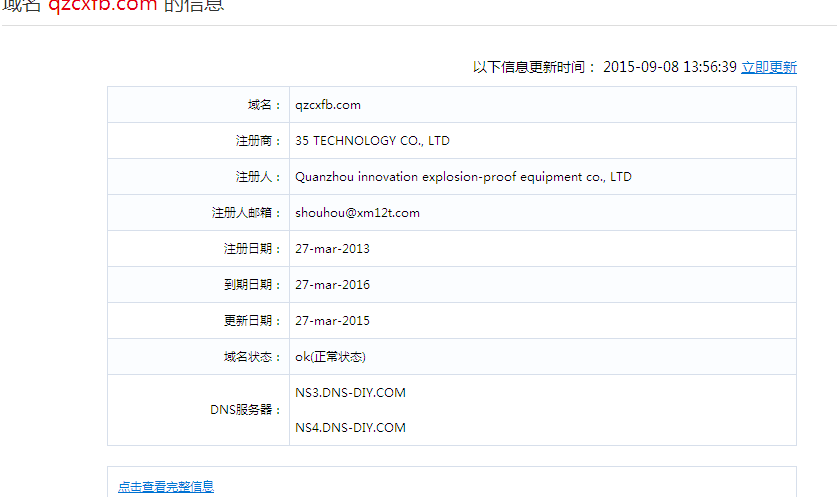Click the 到期日期： row label
This screenshot has height=497, width=837.
point(252,285)
